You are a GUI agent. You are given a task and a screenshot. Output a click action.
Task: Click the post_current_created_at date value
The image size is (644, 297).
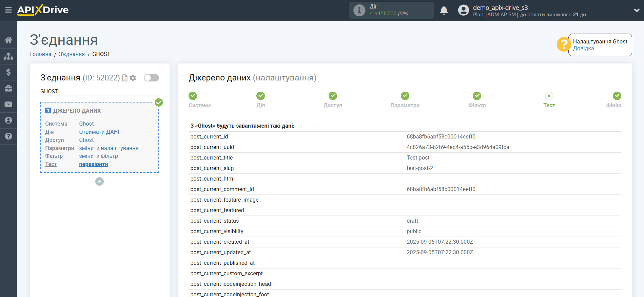440,242
